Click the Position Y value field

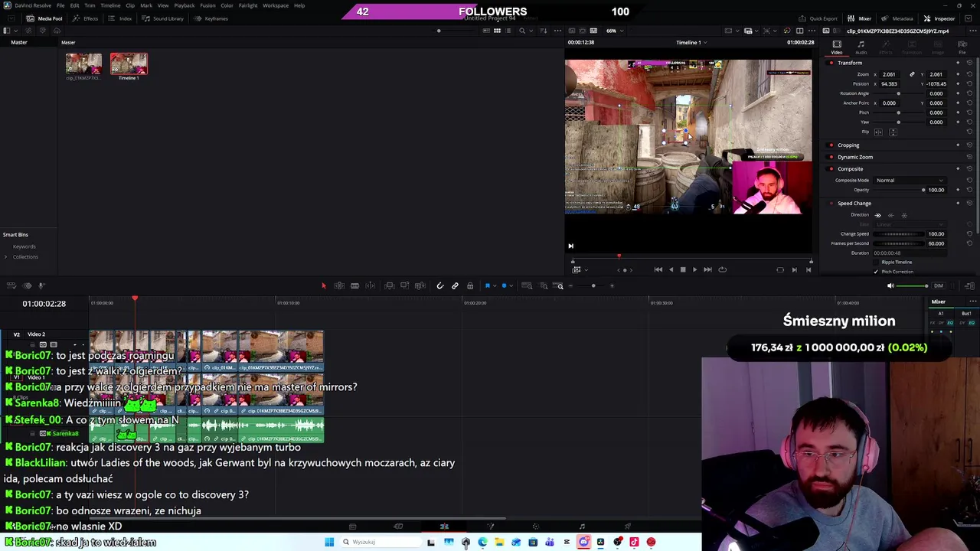click(936, 83)
